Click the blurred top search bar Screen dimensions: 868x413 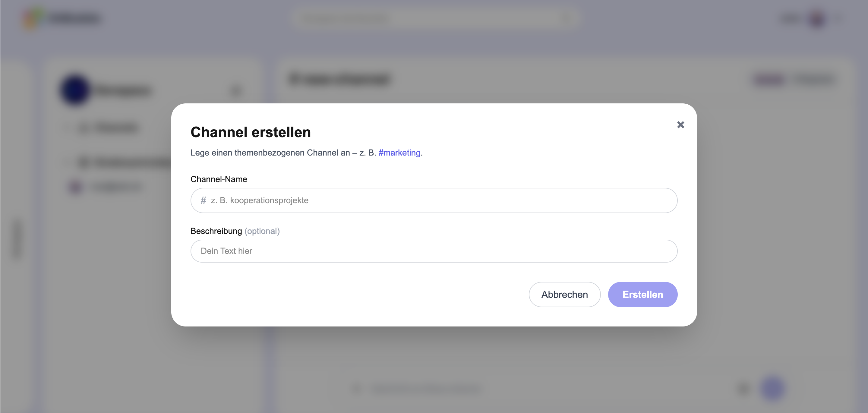pyautogui.click(x=435, y=18)
